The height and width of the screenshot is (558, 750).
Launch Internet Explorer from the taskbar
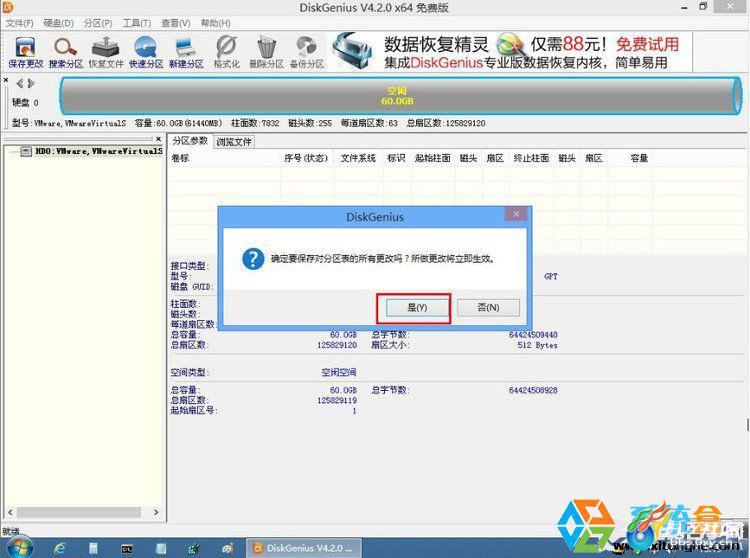click(60, 548)
